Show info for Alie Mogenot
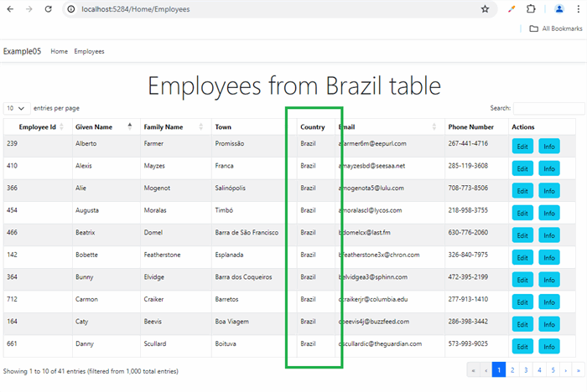The width and height of the screenshot is (587, 392). pos(549,191)
